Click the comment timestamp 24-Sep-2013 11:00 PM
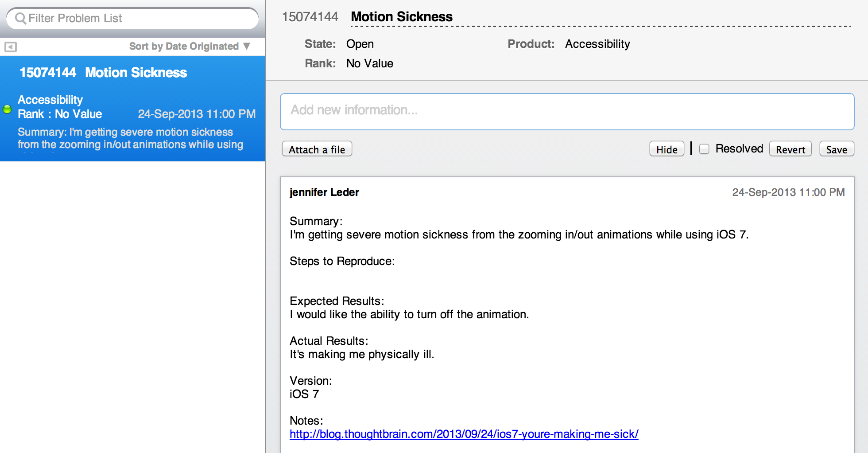The image size is (868, 453). point(788,192)
